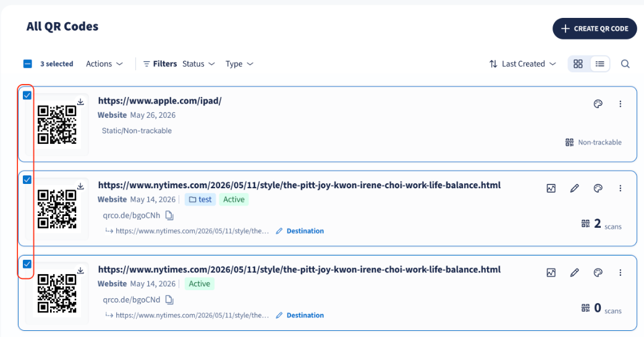Open the Type filter dropdown
This screenshot has width=644, height=337.
239,64
